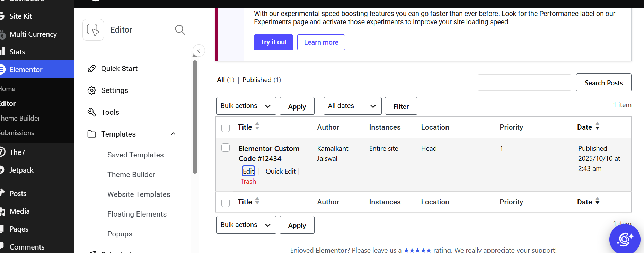The width and height of the screenshot is (644, 253).
Task: Click the Editor panel vertical scrollbar
Action: point(195,117)
